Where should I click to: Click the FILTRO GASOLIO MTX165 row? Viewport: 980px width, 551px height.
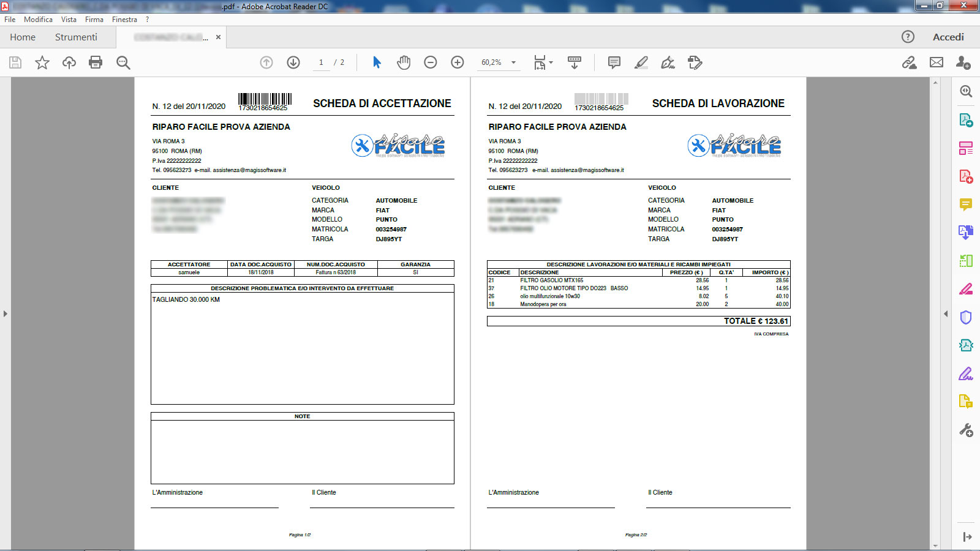[638, 280]
